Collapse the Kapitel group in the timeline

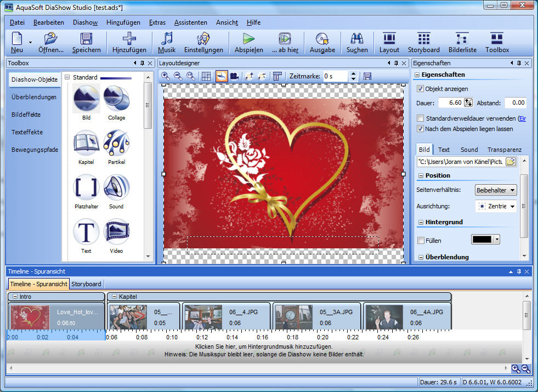pos(114,297)
